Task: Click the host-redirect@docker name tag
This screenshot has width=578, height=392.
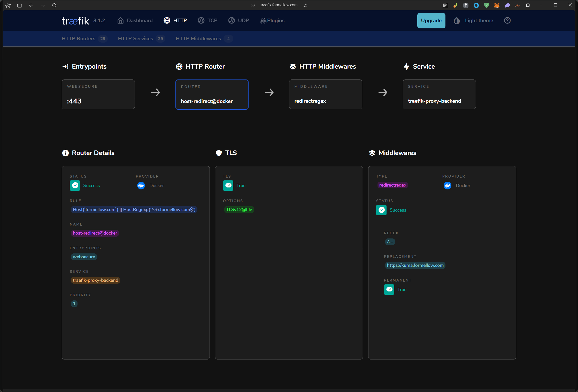Action: pyautogui.click(x=95, y=233)
